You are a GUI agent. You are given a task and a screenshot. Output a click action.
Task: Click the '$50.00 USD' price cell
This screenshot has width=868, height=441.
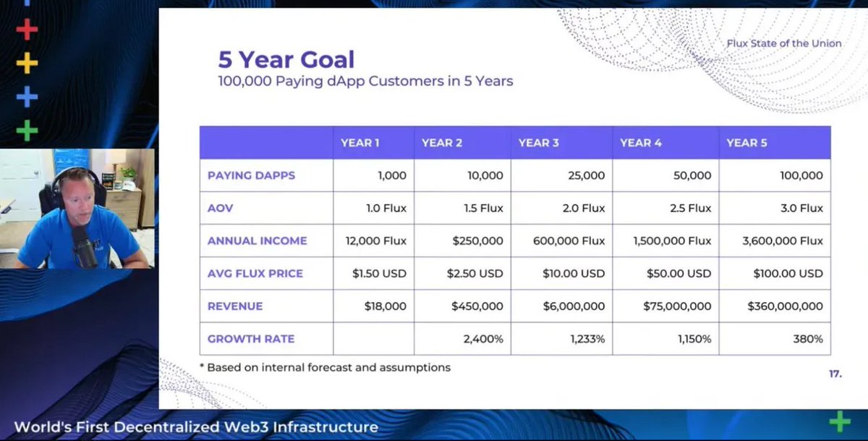point(665,274)
